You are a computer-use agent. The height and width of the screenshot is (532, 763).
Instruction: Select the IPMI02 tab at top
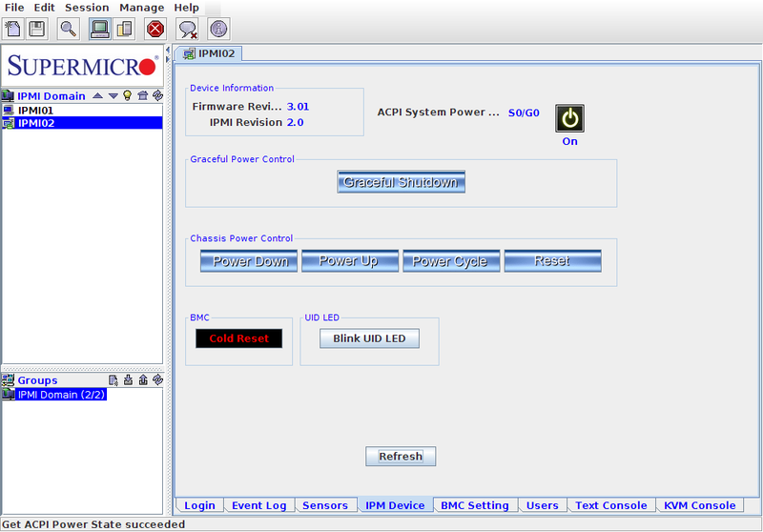tap(209, 53)
